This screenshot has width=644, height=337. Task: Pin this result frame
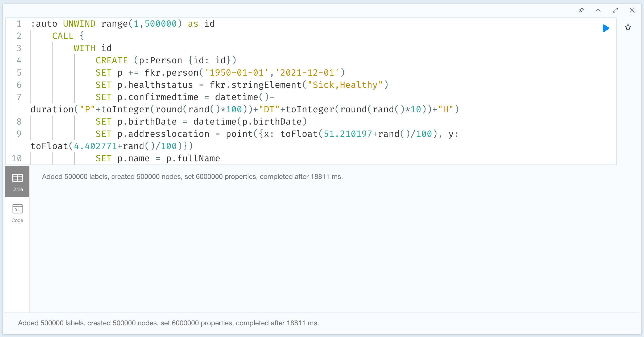tap(581, 10)
